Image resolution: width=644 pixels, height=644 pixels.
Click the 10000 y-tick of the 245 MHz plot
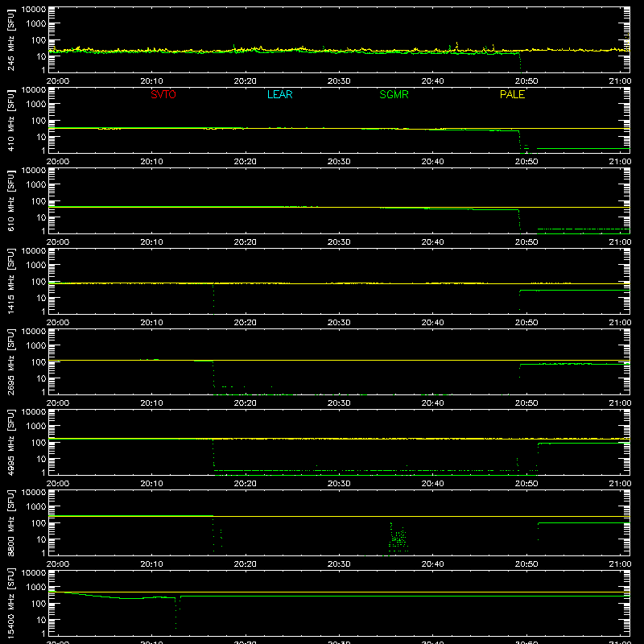34,10
